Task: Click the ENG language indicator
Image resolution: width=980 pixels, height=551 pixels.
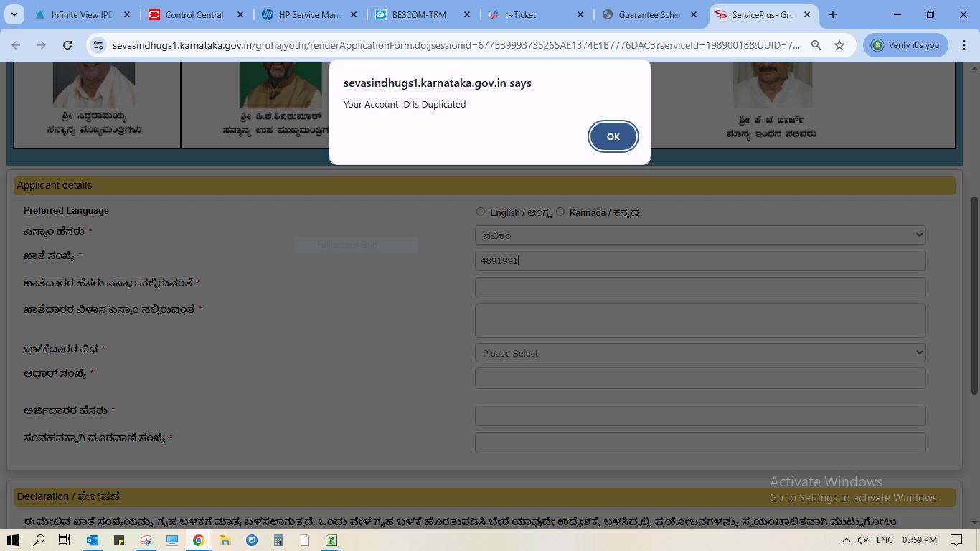Action: 885,540
